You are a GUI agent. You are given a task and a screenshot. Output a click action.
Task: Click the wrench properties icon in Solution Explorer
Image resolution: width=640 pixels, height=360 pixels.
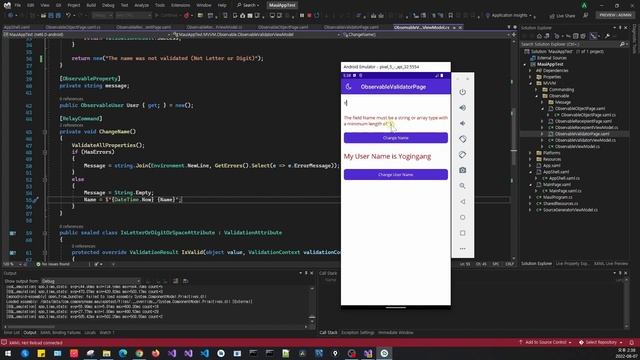tap(607, 36)
